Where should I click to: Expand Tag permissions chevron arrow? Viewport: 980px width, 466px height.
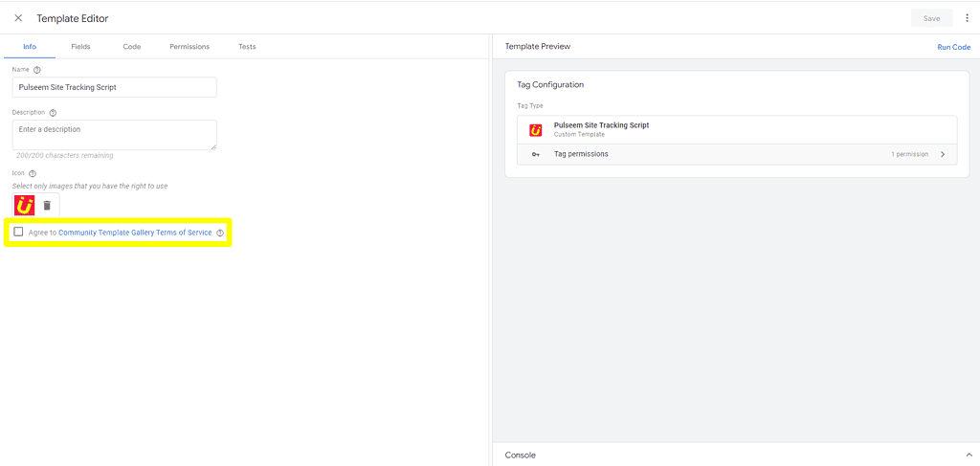click(x=943, y=154)
